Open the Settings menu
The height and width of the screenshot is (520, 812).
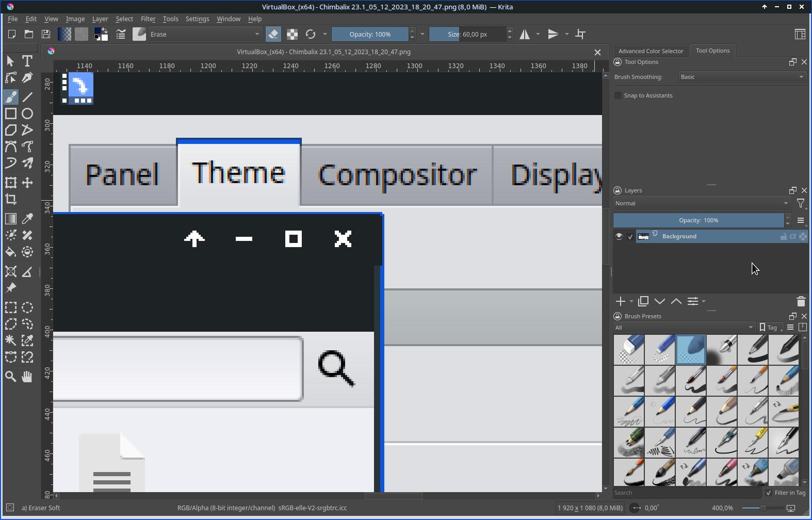coord(197,19)
